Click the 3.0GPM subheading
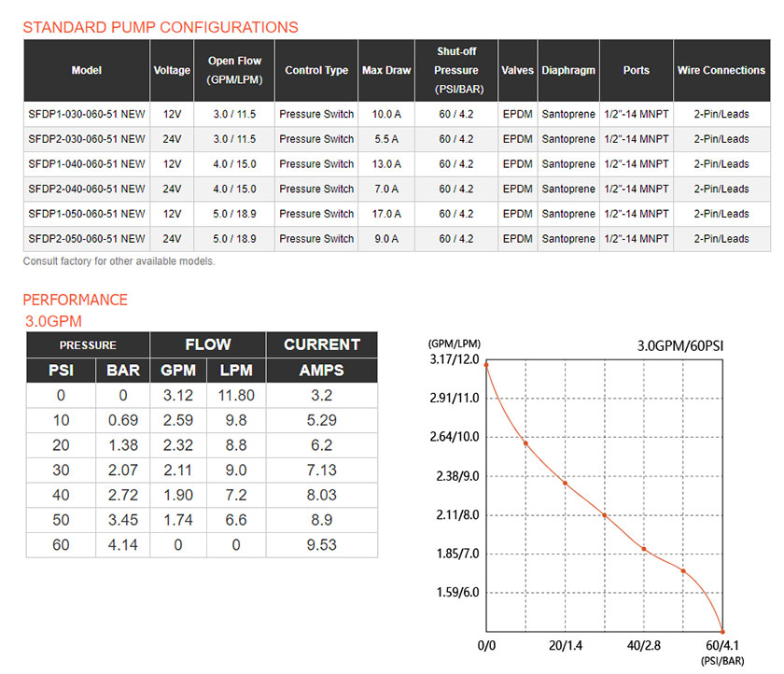The width and height of the screenshot is (784, 674). [x=53, y=321]
